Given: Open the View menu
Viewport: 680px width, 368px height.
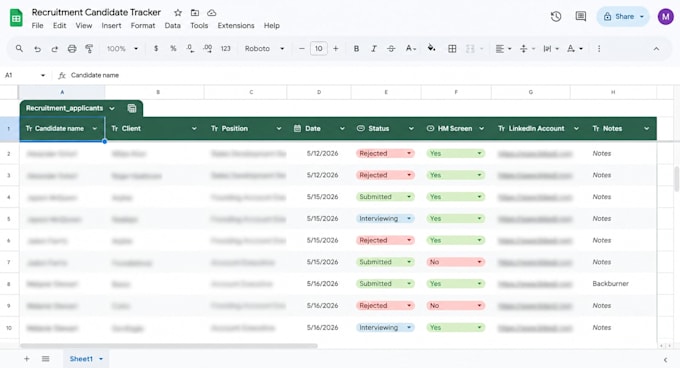Looking at the screenshot, I should click(84, 26).
